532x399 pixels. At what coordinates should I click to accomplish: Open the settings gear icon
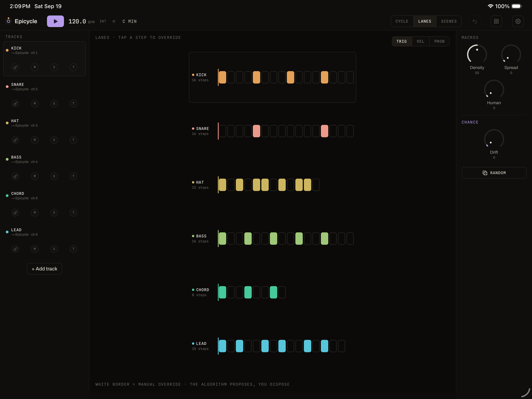[518, 21]
